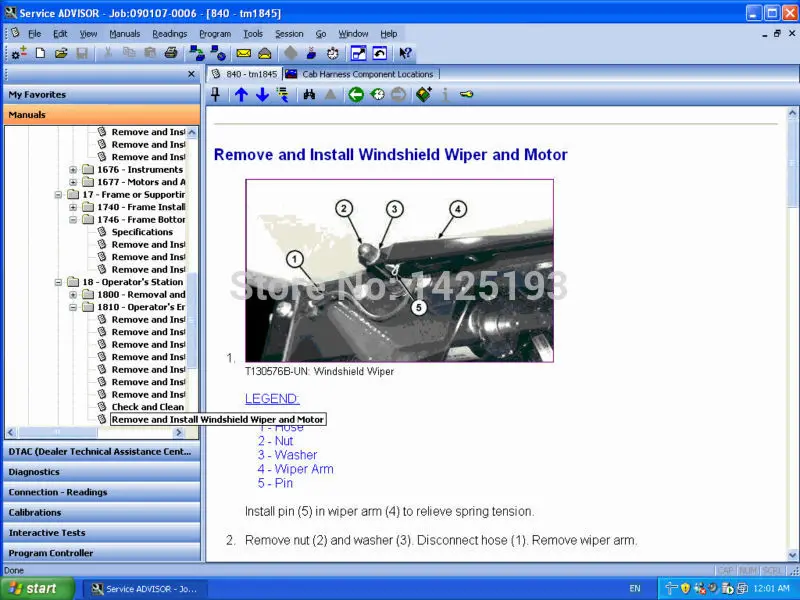Image resolution: width=800 pixels, height=600 pixels.
Task: Collapse the 1810 - Operator's folder
Action: (73, 307)
